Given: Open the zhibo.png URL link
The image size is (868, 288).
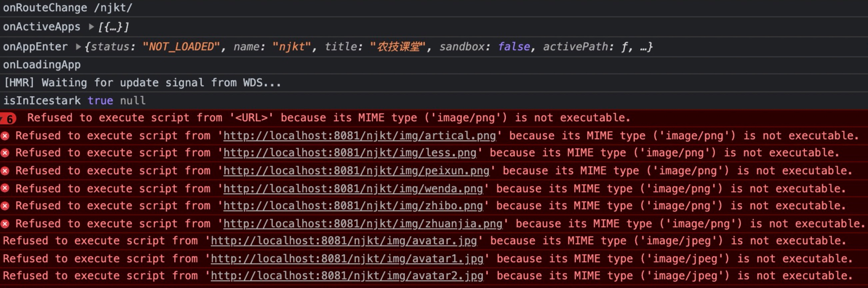Looking at the screenshot, I should tap(353, 206).
